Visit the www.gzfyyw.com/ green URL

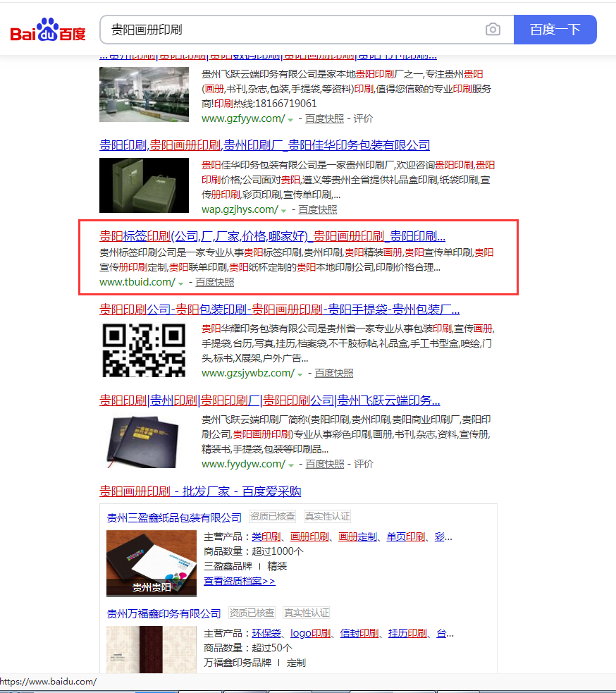point(243,118)
